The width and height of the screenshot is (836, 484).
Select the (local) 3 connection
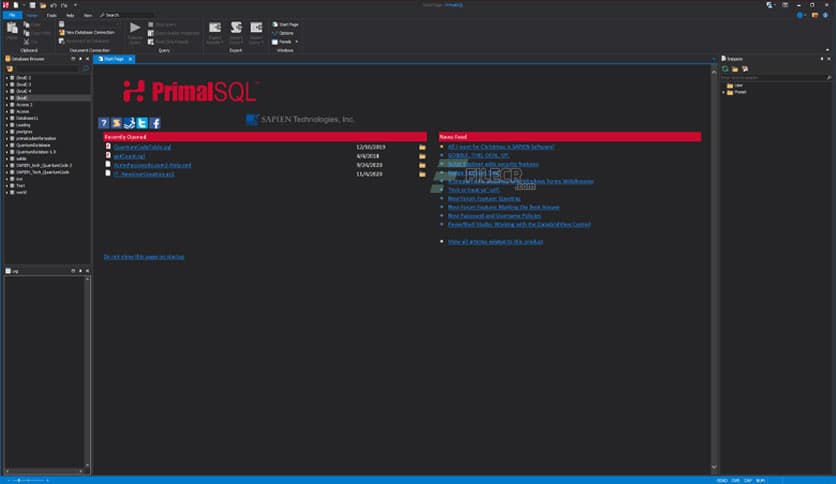23,85
